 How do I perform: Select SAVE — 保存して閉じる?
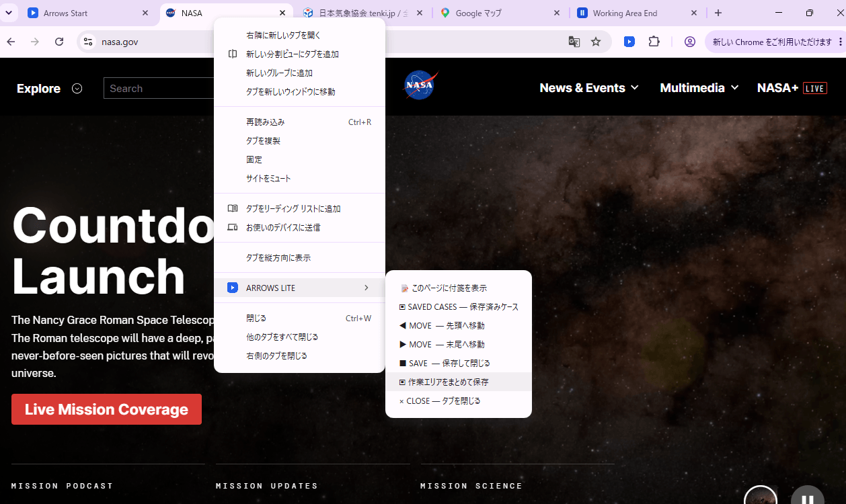(x=459, y=363)
